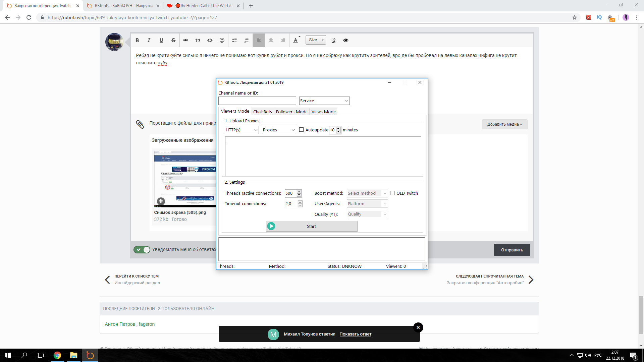Toggle reply notifications switch off
The height and width of the screenshot is (362, 644).
click(x=142, y=249)
